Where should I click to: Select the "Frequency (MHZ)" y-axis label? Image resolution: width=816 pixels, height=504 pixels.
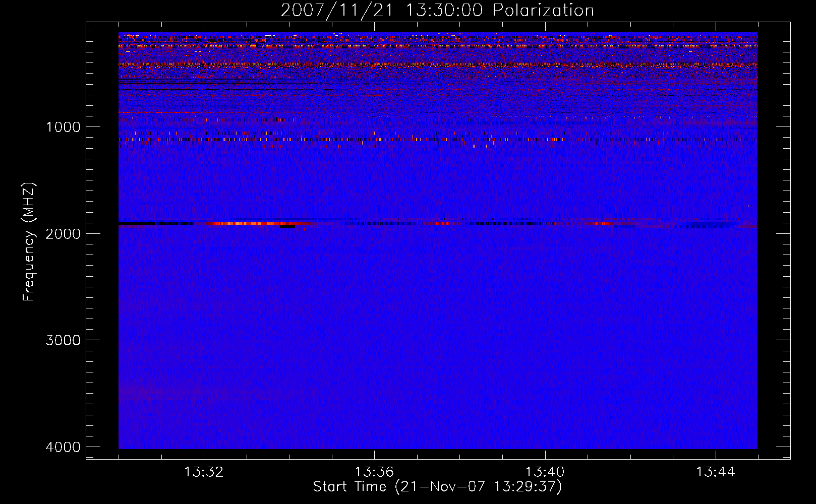click(29, 242)
